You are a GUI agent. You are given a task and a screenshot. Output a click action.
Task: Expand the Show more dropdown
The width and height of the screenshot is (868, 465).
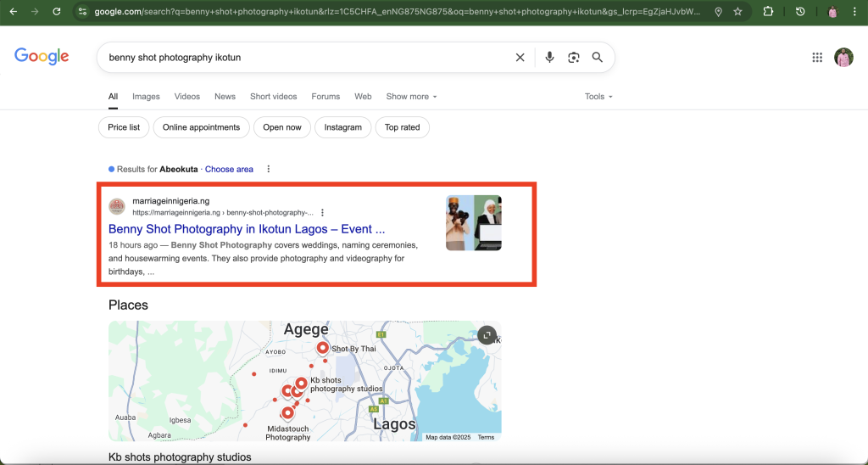tap(411, 97)
